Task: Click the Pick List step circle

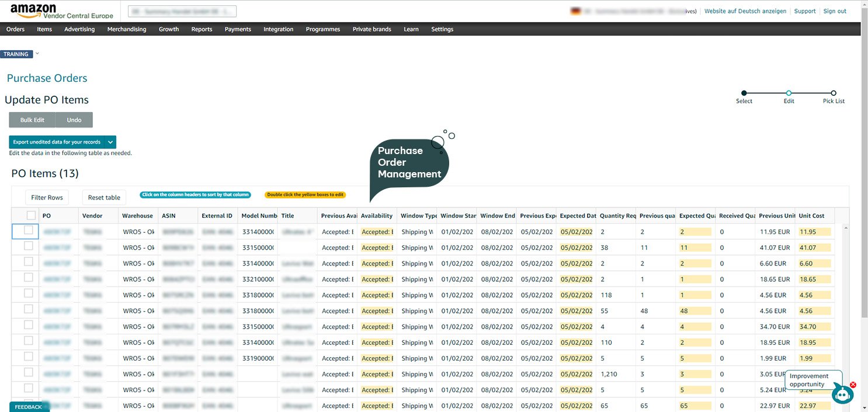Action: 834,93
